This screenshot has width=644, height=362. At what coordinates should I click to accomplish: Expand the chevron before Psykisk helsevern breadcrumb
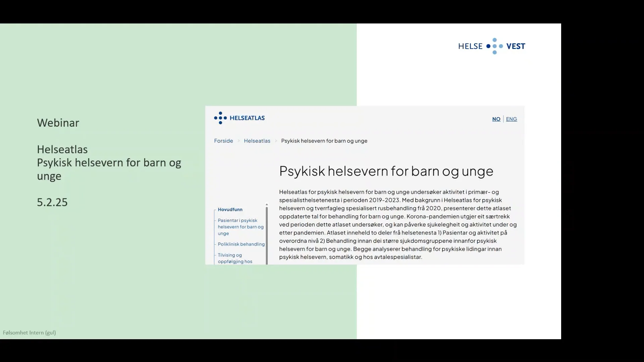point(276,141)
